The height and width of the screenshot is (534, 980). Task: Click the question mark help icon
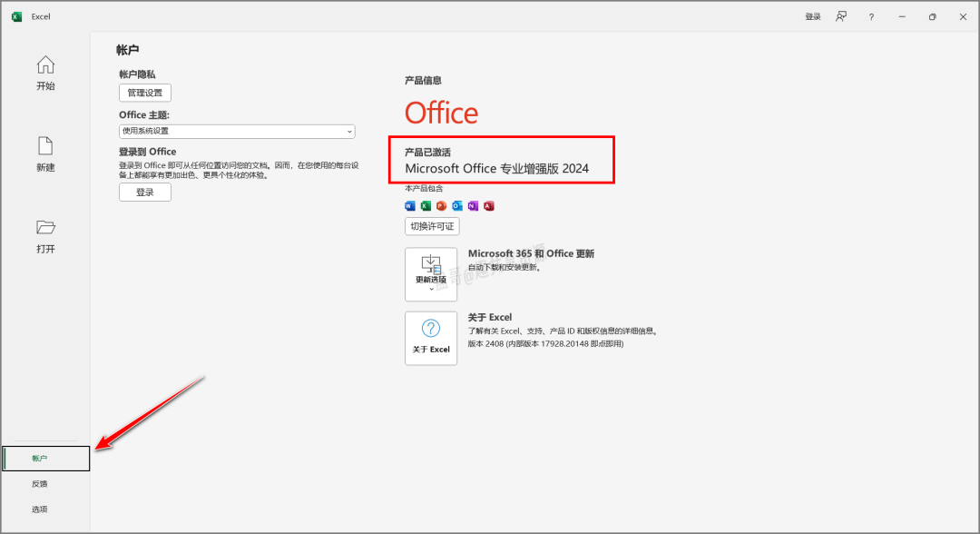pyautogui.click(x=871, y=17)
